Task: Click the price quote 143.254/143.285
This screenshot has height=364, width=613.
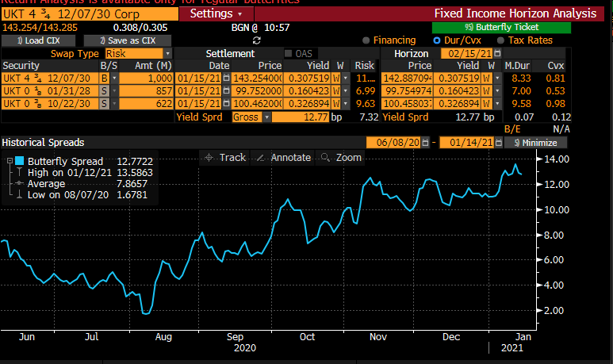Action: [40, 28]
